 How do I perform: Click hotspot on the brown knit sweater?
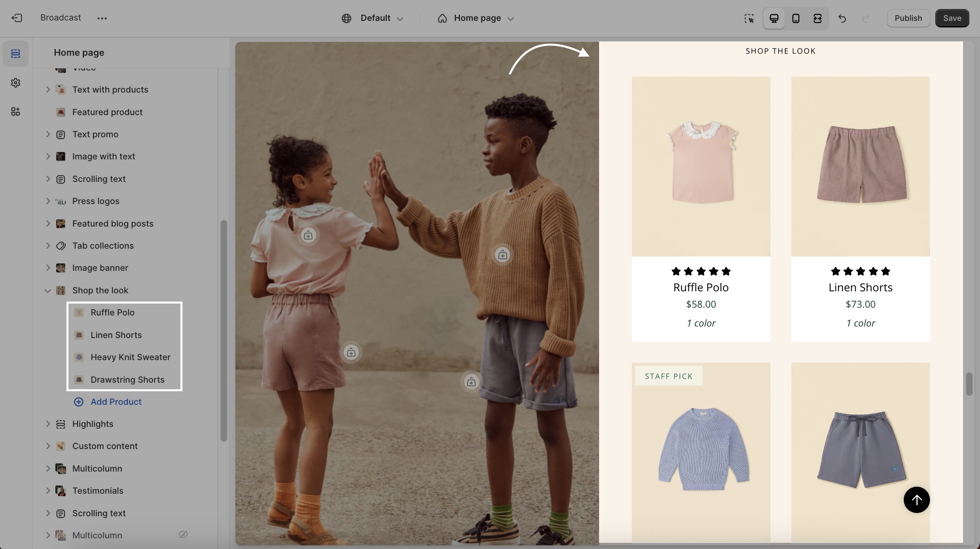pyautogui.click(x=502, y=255)
